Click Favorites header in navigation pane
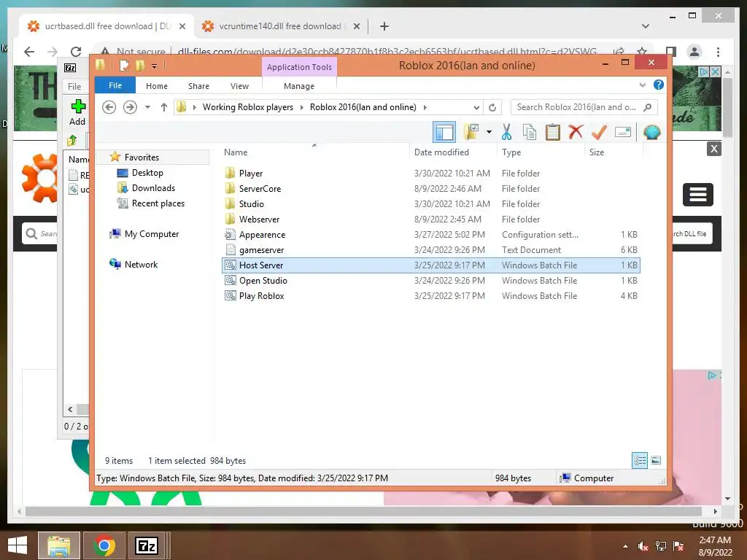The height and width of the screenshot is (560, 747). (142, 157)
